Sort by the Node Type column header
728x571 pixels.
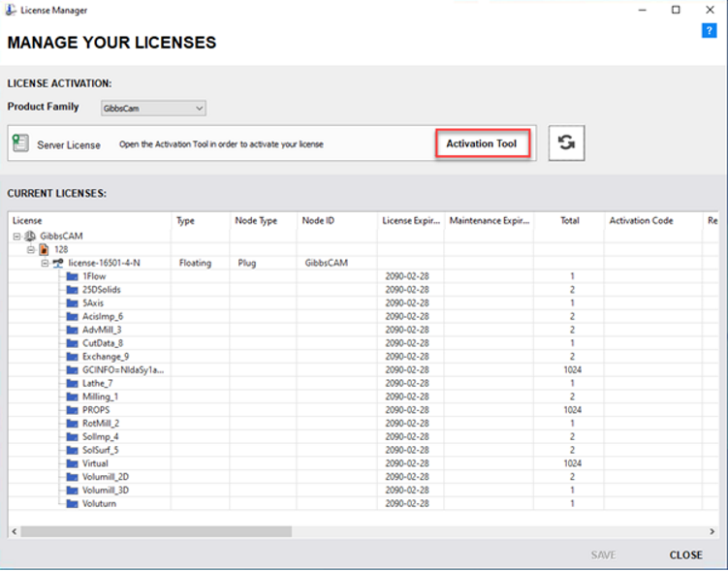264,220
